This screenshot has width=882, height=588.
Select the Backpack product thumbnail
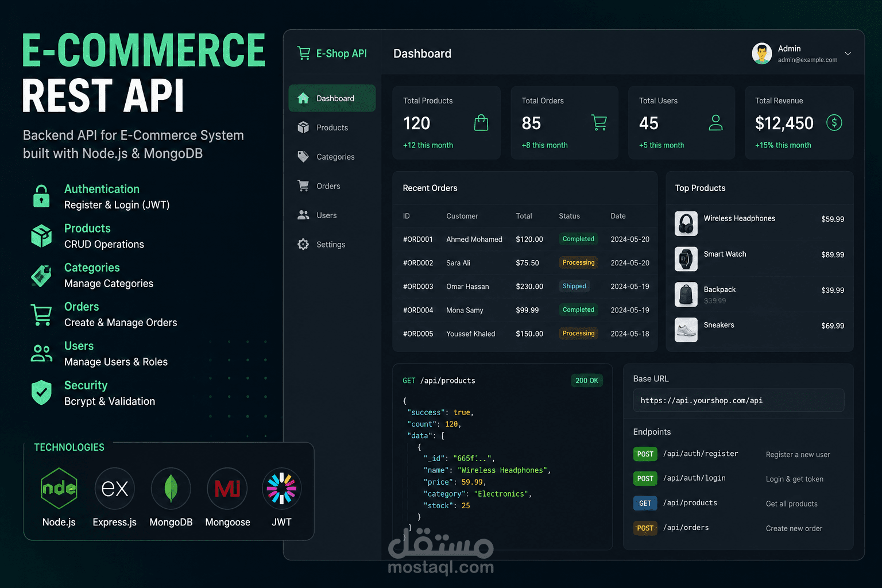coord(686,295)
